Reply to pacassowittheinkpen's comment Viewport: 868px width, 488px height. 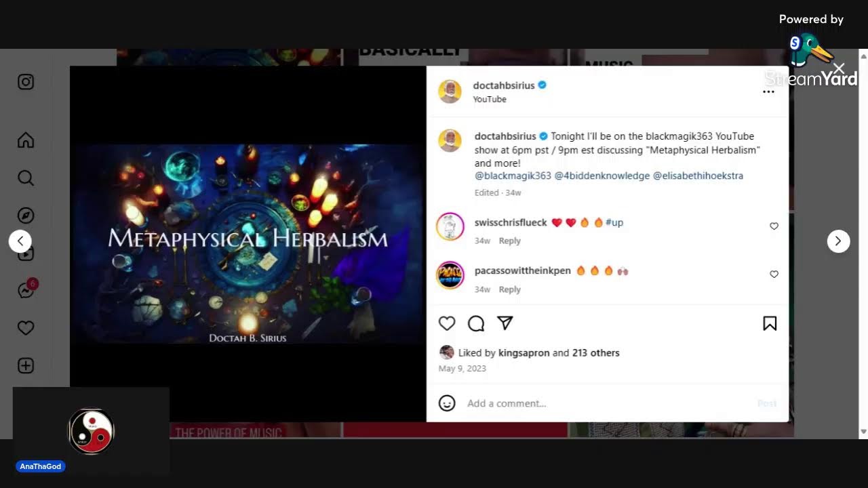click(x=510, y=289)
